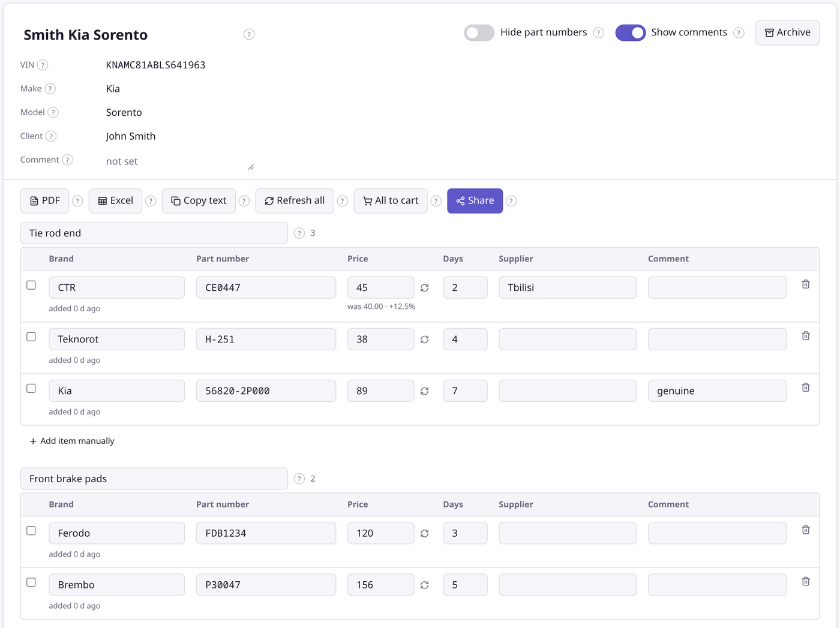Open help icon next to VIN

pos(43,65)
